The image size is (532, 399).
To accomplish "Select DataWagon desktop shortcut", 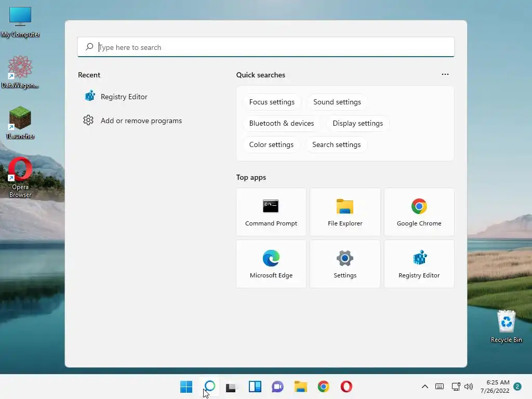I will tap(20, 72).
